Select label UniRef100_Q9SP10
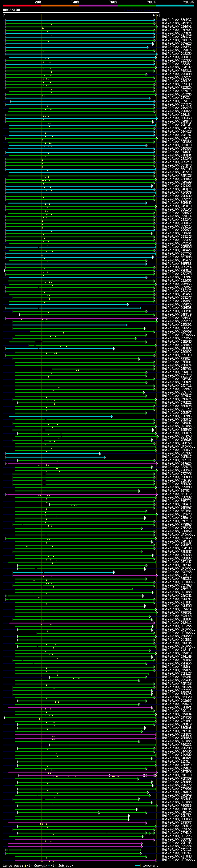The width and height of the screenshot is (197, 868). [177, 304]
